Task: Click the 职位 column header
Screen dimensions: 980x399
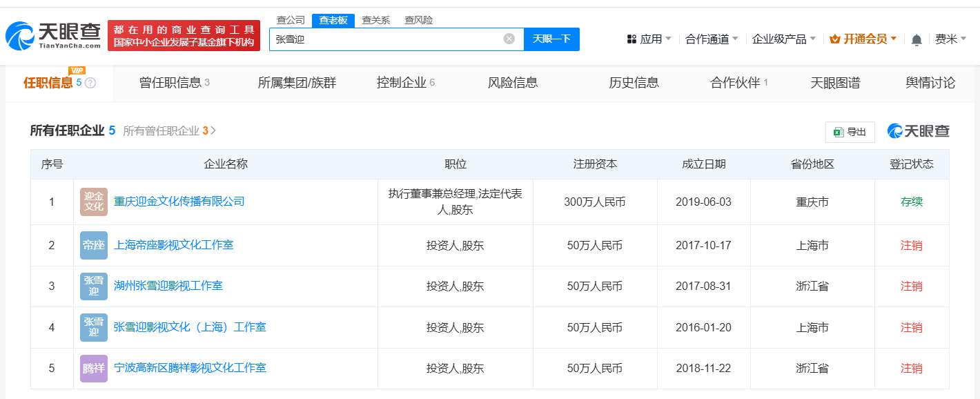Action: pyautogui.click(x=455, y=164)
